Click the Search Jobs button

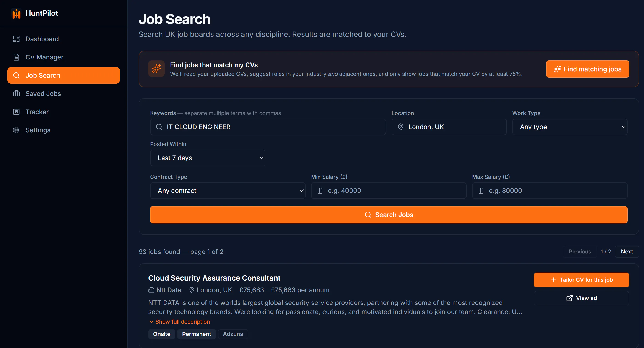pyautogui.click(x=389, y=215)
